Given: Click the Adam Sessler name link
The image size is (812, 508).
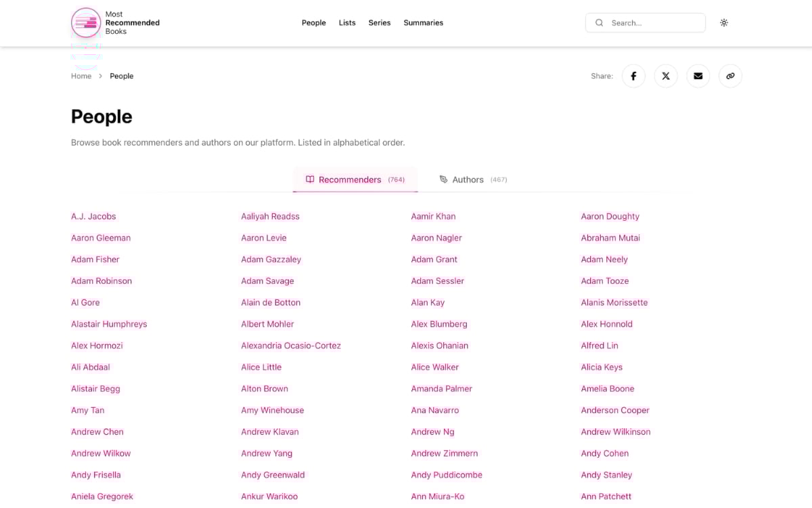Looking at the screenshot, I should (x=438, y=281).
